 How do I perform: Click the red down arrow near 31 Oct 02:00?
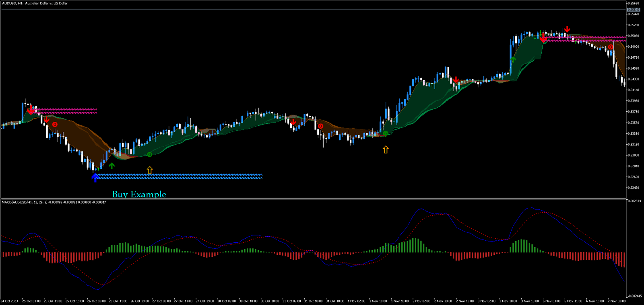(x=293, y=122)
